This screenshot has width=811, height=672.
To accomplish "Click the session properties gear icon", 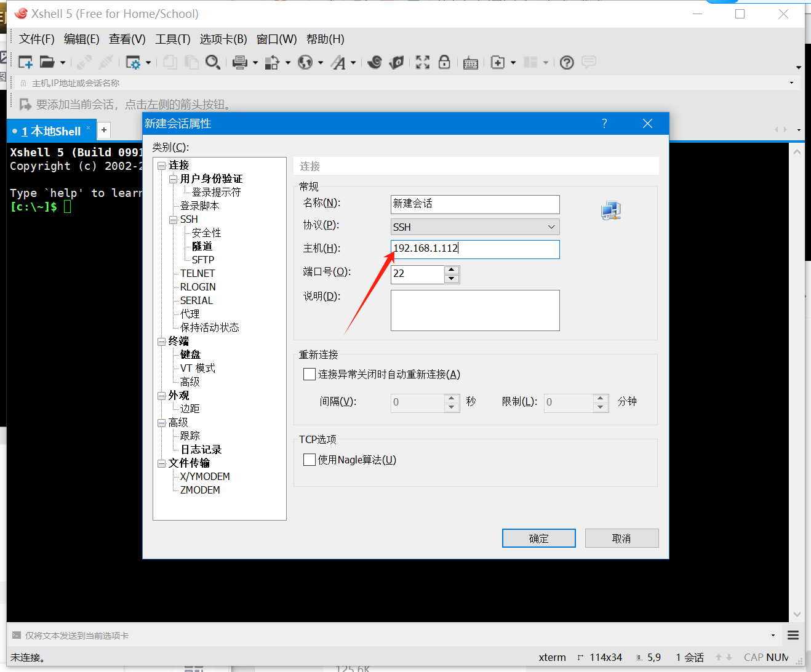I will point(134,62).
